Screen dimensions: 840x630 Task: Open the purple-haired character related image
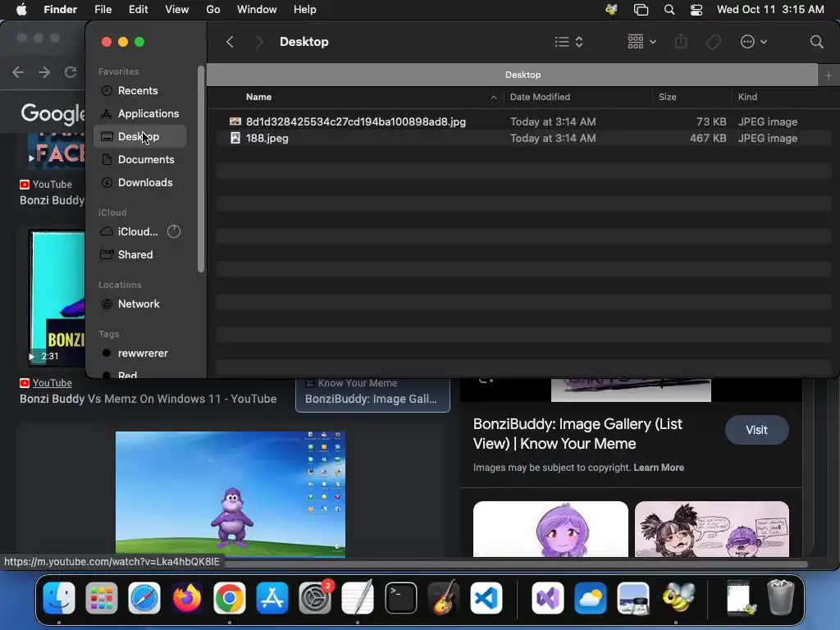(550, 529)
